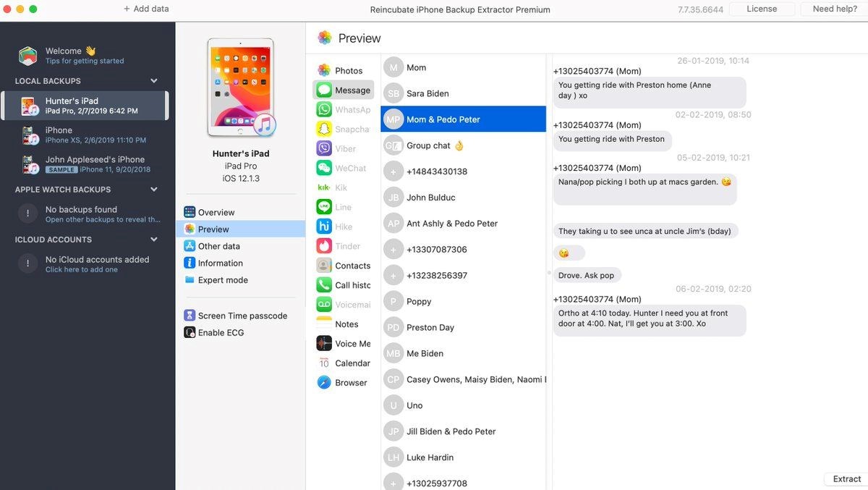Viewport: 868px width, 490px height.
Task: Click the Extract button
Action: pyautogui.click(x=846, y=479)
